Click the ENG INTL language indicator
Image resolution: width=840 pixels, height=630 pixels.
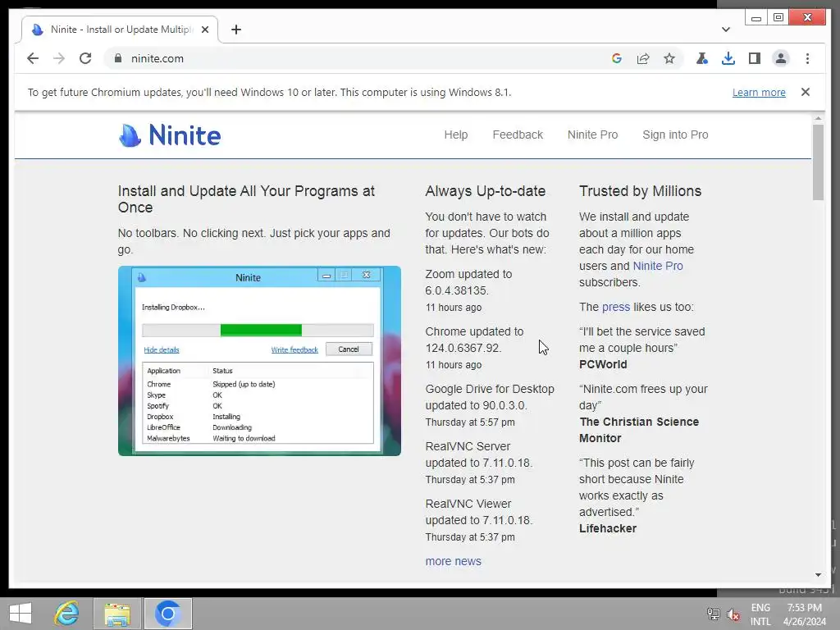pyautogui.click(x=760, y=614)
